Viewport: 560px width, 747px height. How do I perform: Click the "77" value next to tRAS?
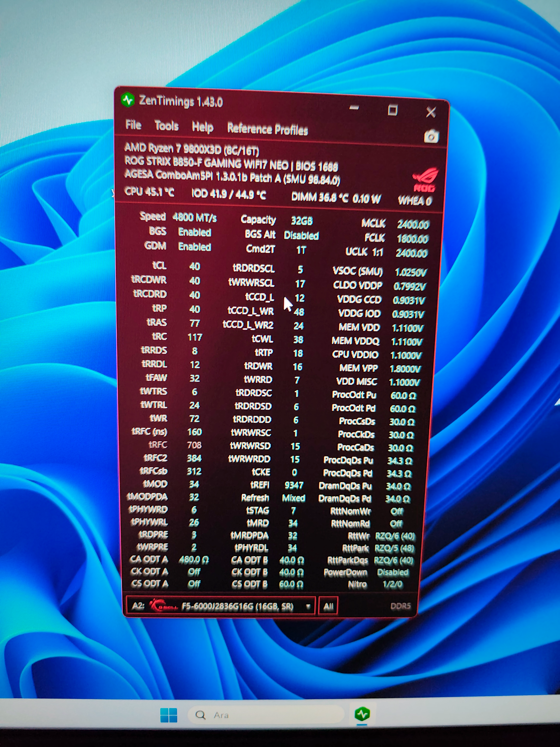coord(195,323)
